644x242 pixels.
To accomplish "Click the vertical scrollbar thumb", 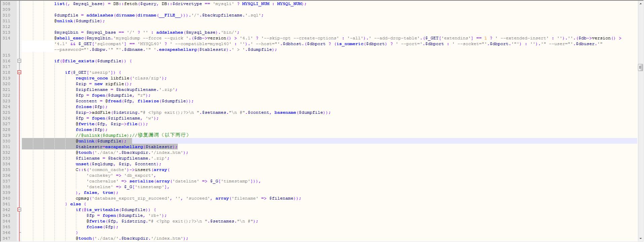I will (640, 67).
